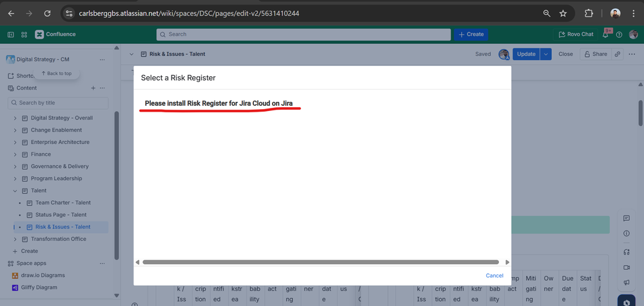The height and width of the screenshot is (306, 644).
Task: Open the Chrome three-dot menu
Action: [x=634, y=14]
